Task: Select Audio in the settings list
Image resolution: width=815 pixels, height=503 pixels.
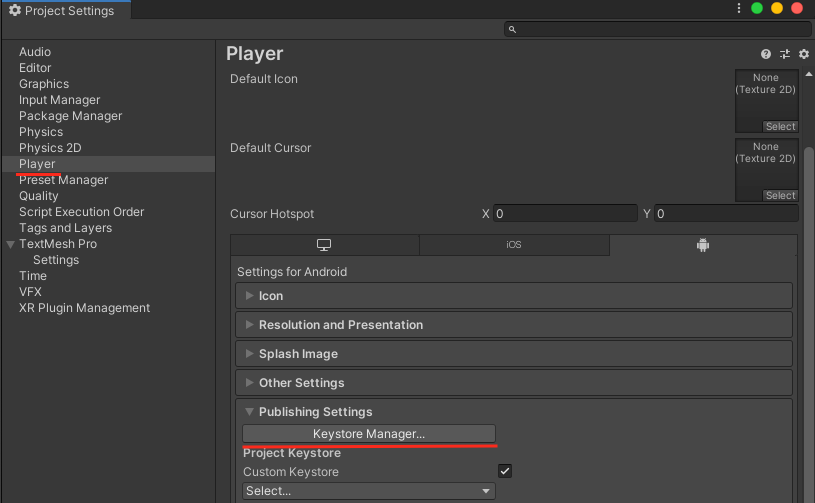Action: point(35,52)
